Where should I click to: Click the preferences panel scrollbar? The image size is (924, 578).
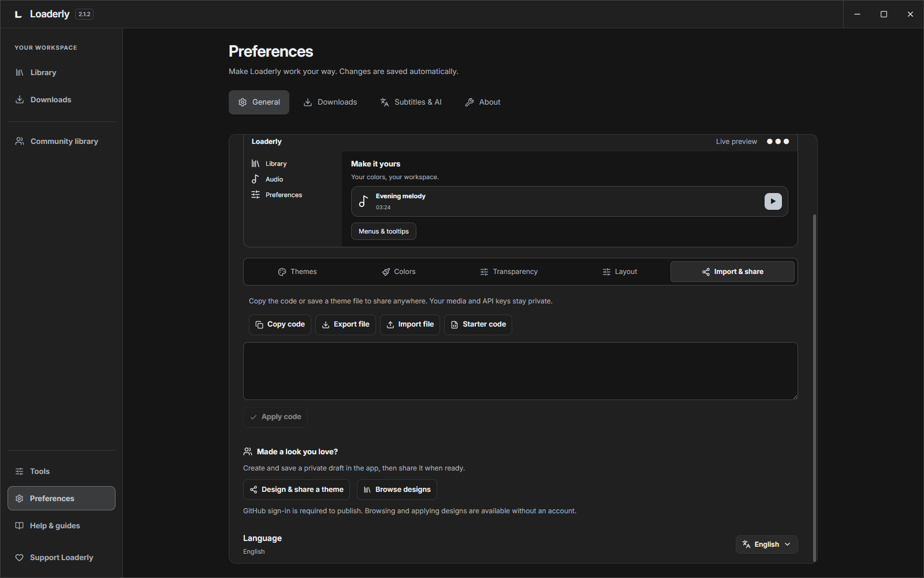click(x=814, y=387)
